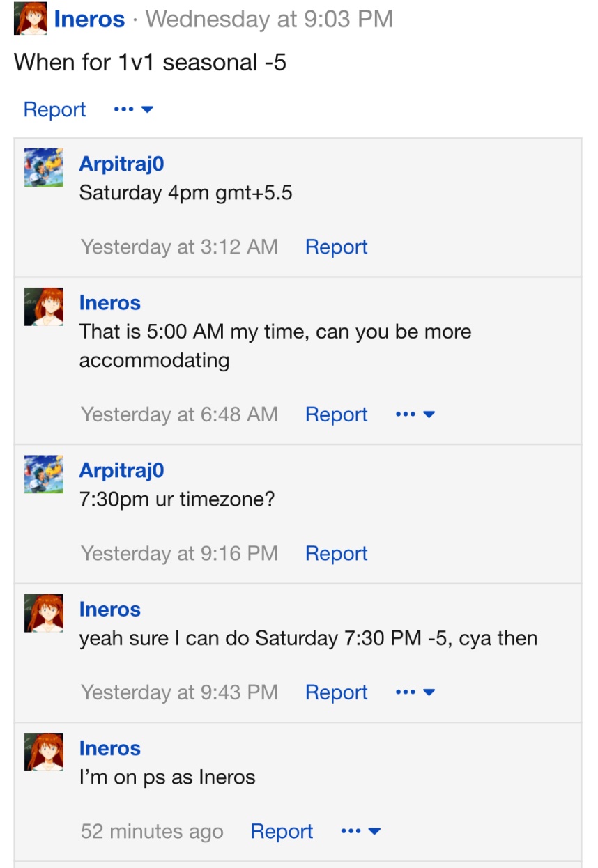This screenshot has height=868, width=598.
Task: Open more options on 9:43 PM comment
Action: (x=415, y=692)
